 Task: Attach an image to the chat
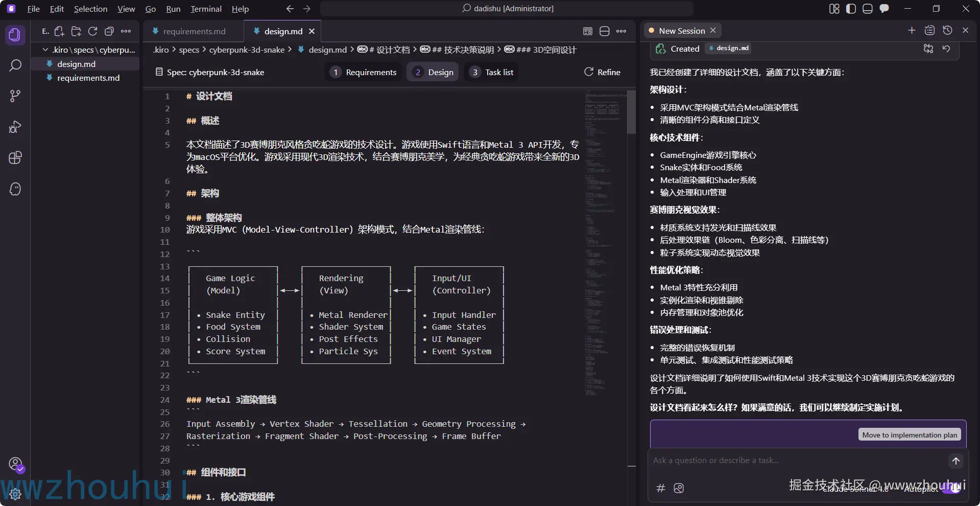pyautogui.click(x=679, y=488)
